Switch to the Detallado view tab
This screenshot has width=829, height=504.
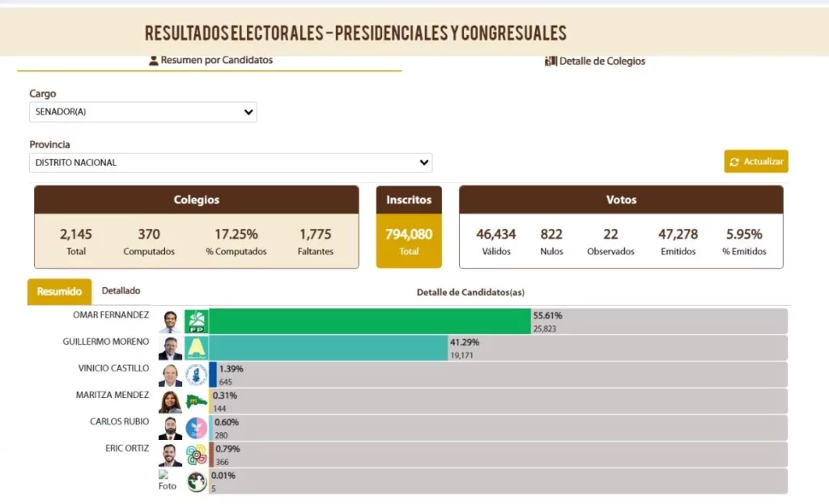tap(121, 290)
